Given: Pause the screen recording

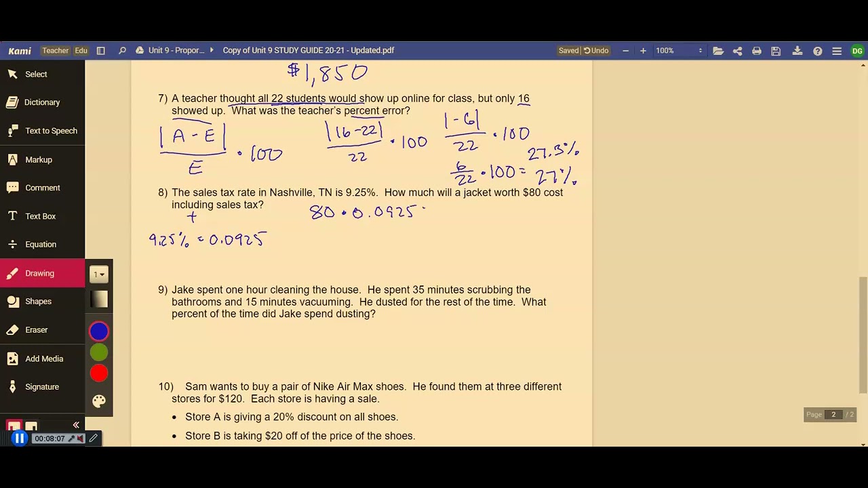Looking at the screenshot, I should 19,439.
